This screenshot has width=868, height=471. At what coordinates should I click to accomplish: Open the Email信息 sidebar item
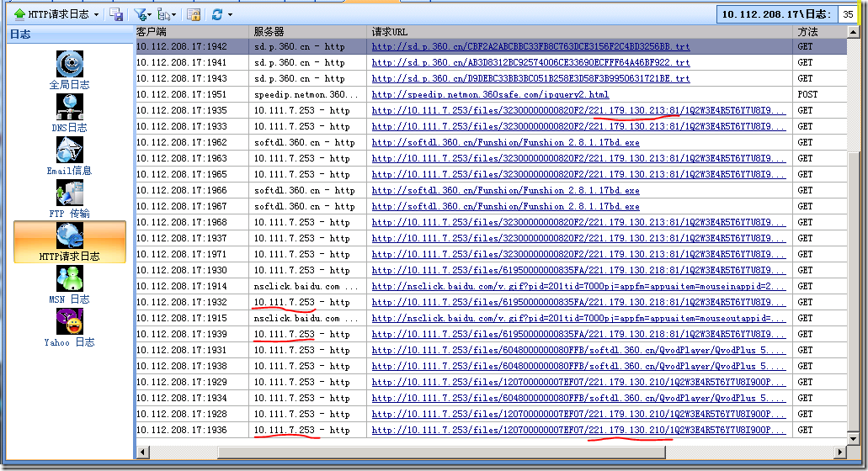69,156
